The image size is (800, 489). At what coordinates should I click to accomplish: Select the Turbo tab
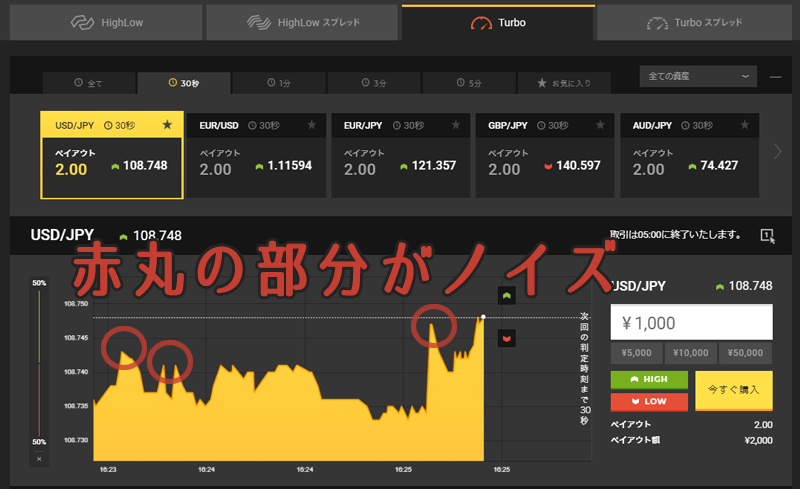(498, 22)
